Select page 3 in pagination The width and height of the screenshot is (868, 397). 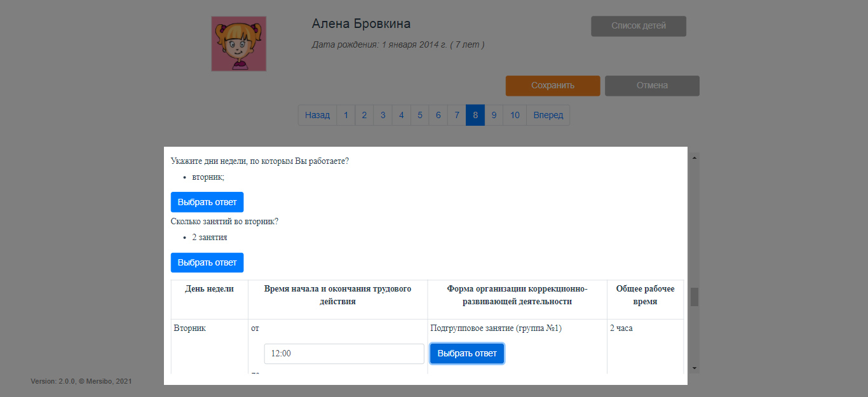coord(383,115)
